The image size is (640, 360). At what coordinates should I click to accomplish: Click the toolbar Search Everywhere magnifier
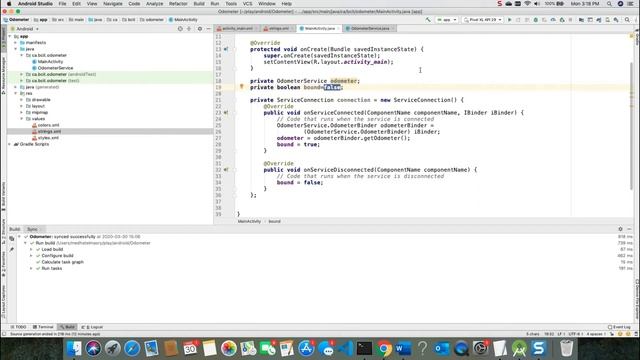627,20
